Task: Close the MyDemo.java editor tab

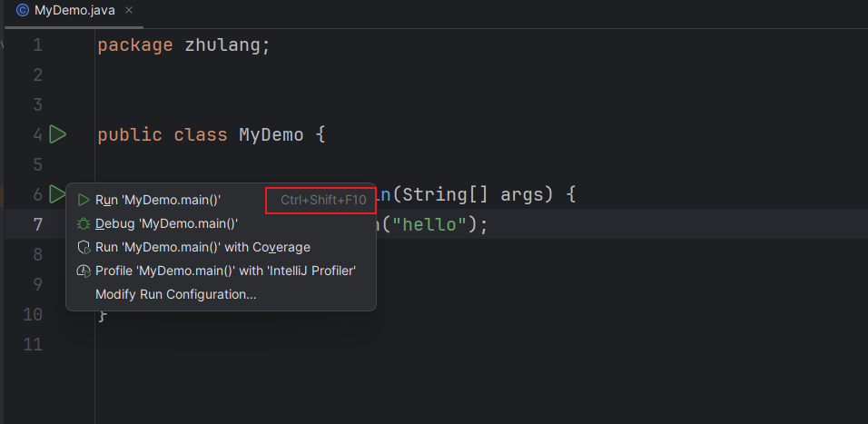Action: click(128, 11)
